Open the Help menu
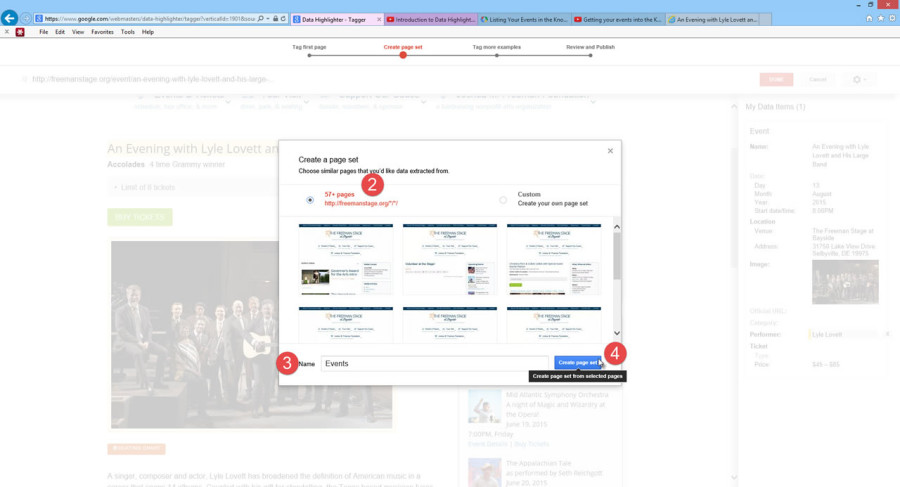This screenshot has width=900, height=487. (x=148, y=32)
